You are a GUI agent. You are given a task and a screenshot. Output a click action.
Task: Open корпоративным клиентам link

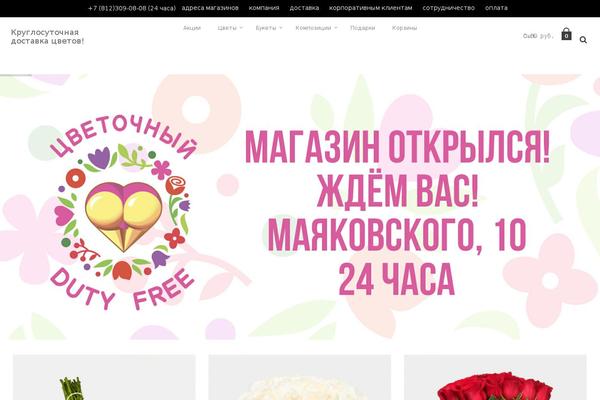[x=371, y=8]
